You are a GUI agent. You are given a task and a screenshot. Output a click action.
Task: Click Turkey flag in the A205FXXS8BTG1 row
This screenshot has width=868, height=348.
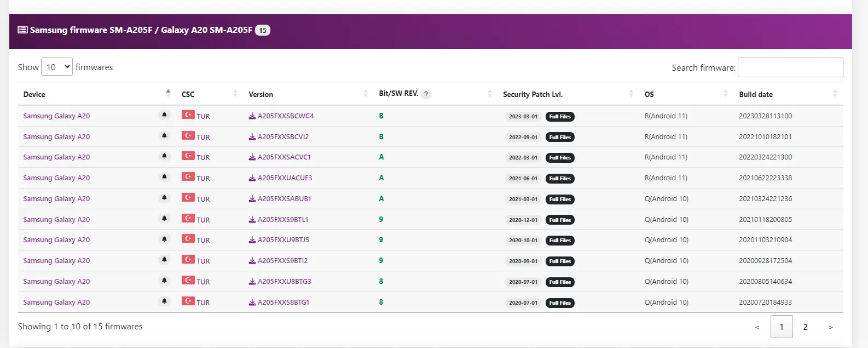[188, 301]
